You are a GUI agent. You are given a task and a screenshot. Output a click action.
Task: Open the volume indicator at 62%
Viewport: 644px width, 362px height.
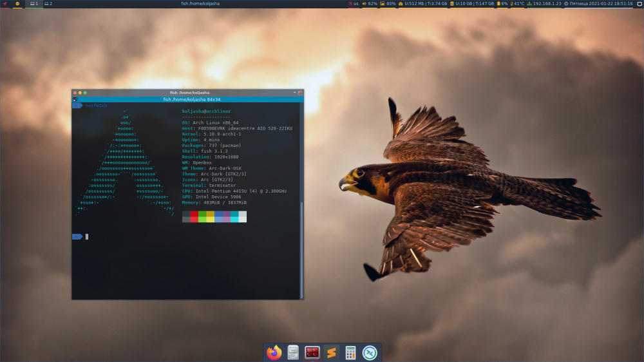tap(369, 4)
